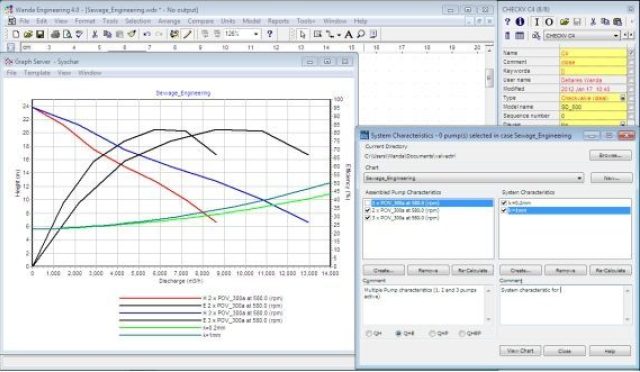Image resolution: width=640 pixels, height=372 pixels.
Task: Toggle checkbox for 3 x POV_300a pump characteristic
Action: pyautogui.click(x=367, y=218)
